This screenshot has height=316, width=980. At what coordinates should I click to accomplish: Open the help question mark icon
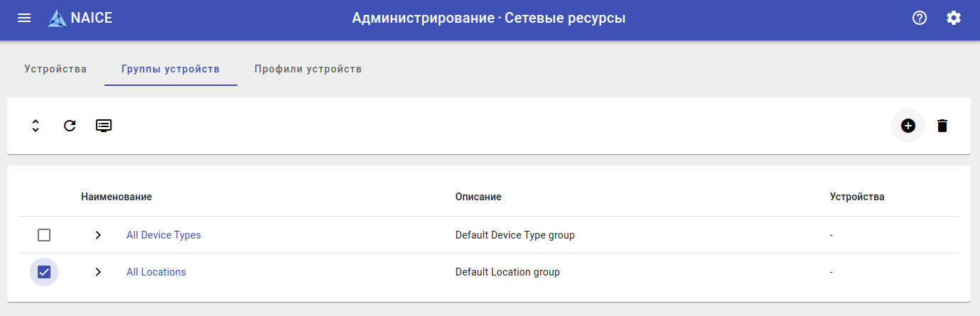pos(920,18)
